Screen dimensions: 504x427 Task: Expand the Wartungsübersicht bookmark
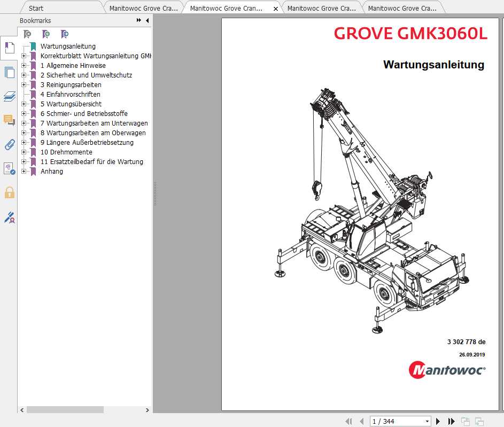pos(26,104)
